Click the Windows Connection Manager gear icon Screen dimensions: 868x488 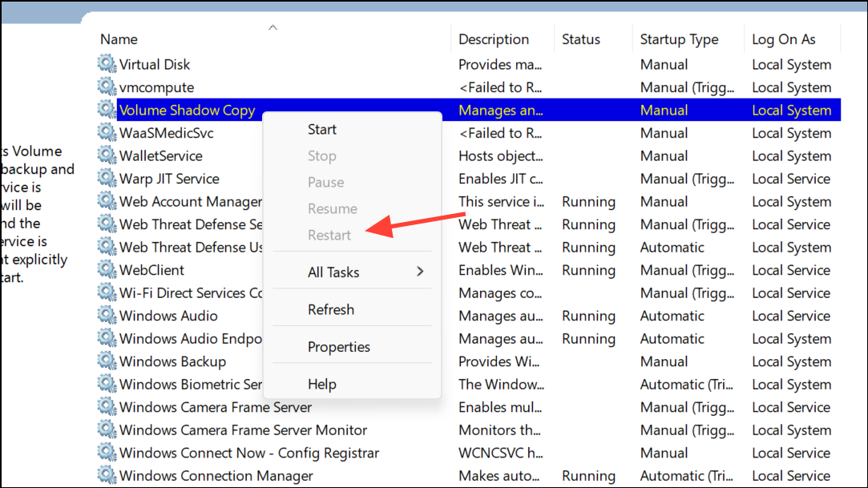click(107, 475)
